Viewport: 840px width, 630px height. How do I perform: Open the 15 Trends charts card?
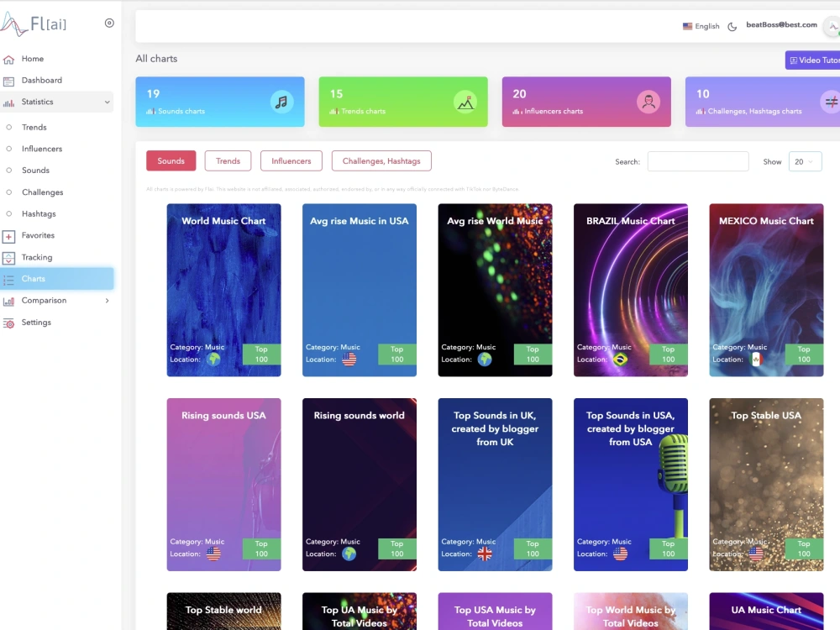403,102
